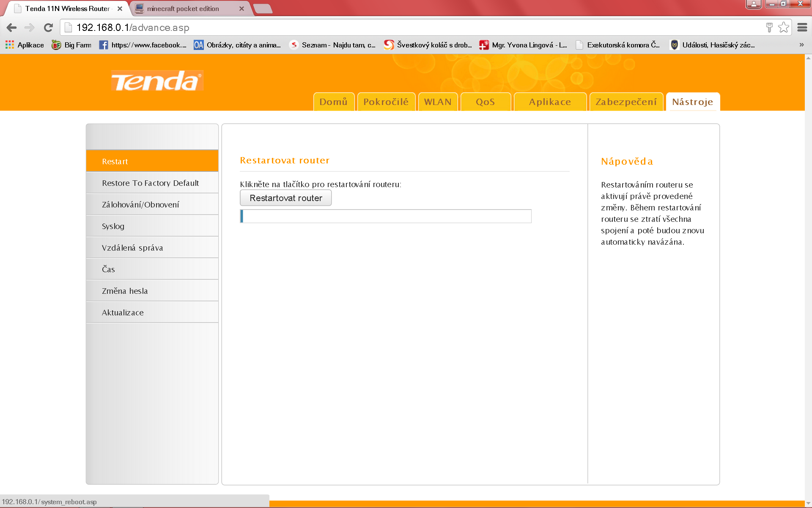This screenshot has height=508, width=812.
Task: Switch to minecraft pocket edition tab
Action: [183, 8]
